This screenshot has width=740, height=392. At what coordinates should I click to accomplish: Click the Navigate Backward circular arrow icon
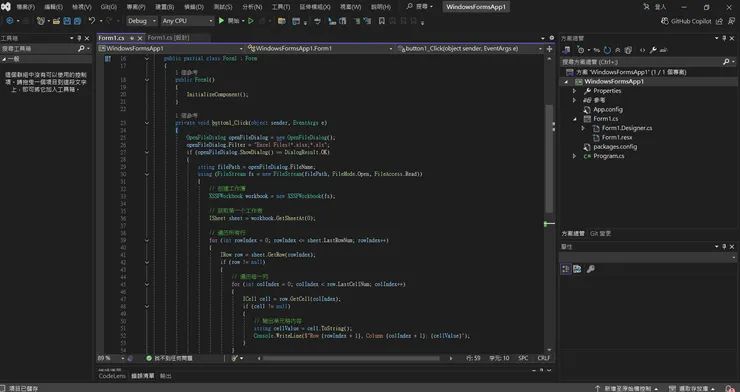[x=9, y=21]
